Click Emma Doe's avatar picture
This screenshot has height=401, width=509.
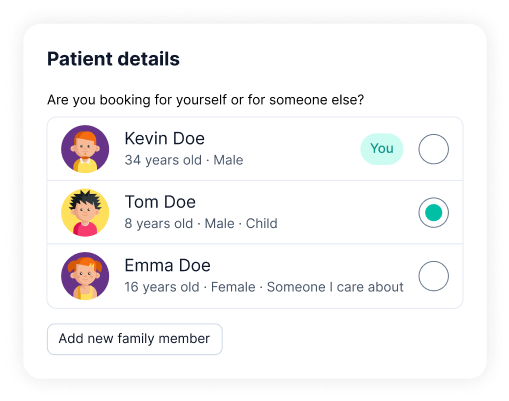[85, 276]
